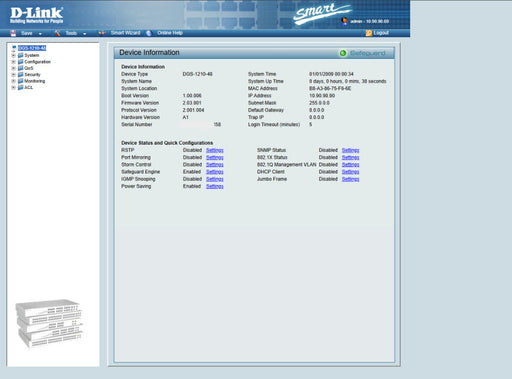Click the Save floppy disk icon
This screenshot has height=379, width=512.
coord(13,33)
